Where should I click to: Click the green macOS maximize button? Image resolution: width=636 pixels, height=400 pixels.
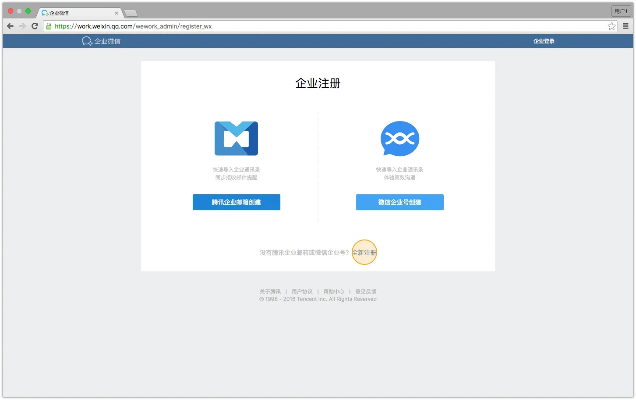pyautogui.click(x=28, y=11)
